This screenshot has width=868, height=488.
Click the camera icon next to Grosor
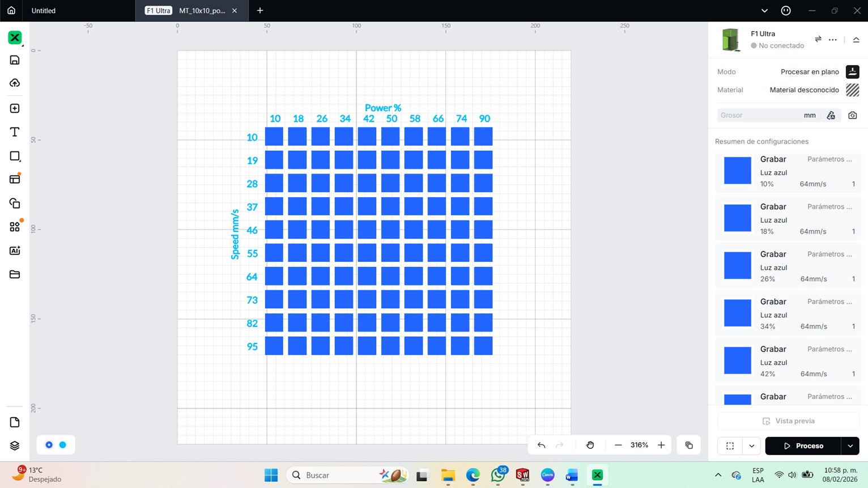(x=853, y=115)
